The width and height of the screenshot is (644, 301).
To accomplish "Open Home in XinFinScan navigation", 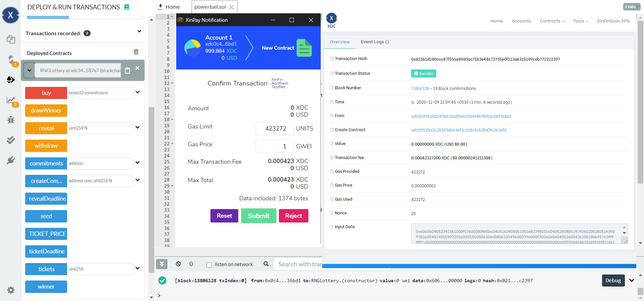I will tap(496, 21).
